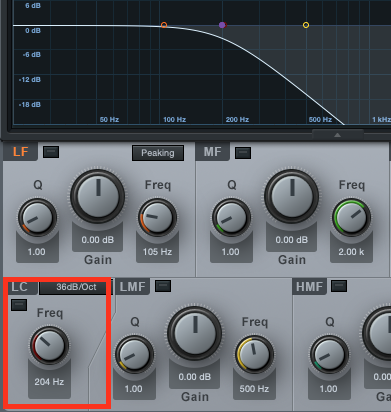Click the HMF band label
This screenshot has width=391, height=412.
tap(309, 287)
